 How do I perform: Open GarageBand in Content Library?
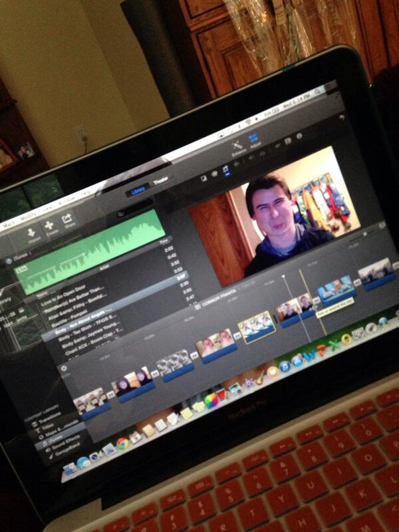[65, 450]
